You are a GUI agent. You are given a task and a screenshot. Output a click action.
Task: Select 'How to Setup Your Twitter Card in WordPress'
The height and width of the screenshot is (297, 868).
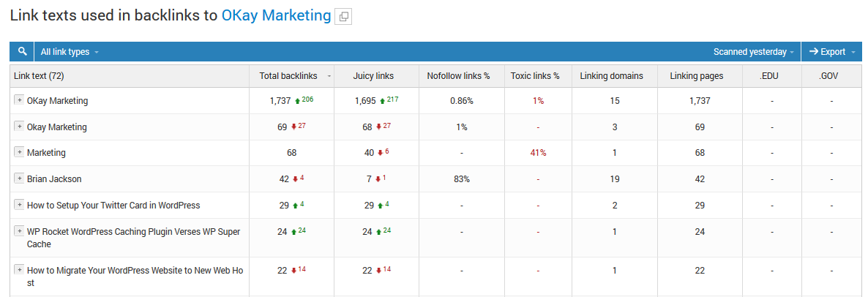pos(113,205)
